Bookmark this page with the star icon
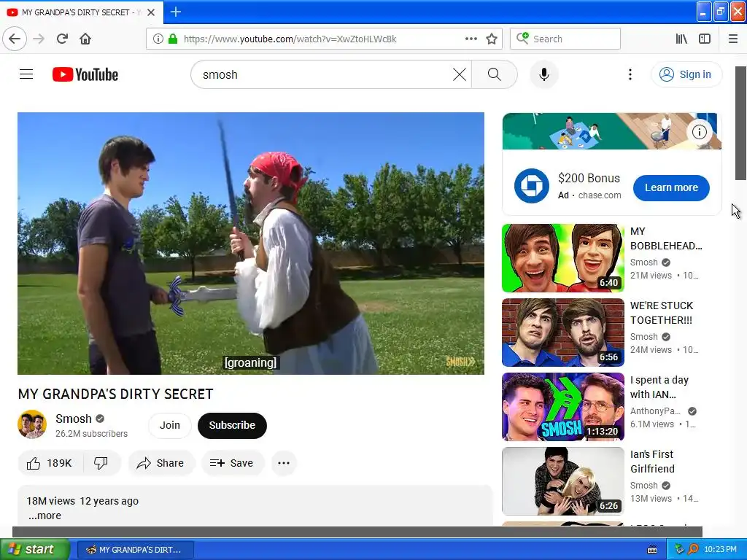Viewport: 747px width, 560px height. pyautogui.click(x=492, y=39)
